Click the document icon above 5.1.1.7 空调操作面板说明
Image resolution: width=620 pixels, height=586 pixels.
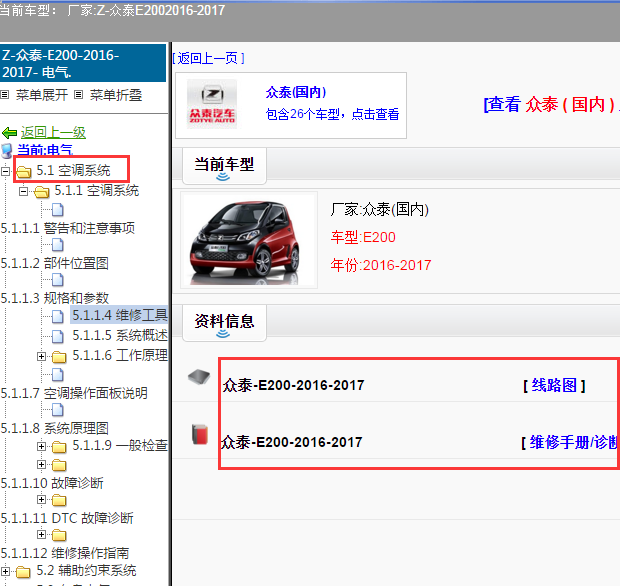click(x=58, y=374)
